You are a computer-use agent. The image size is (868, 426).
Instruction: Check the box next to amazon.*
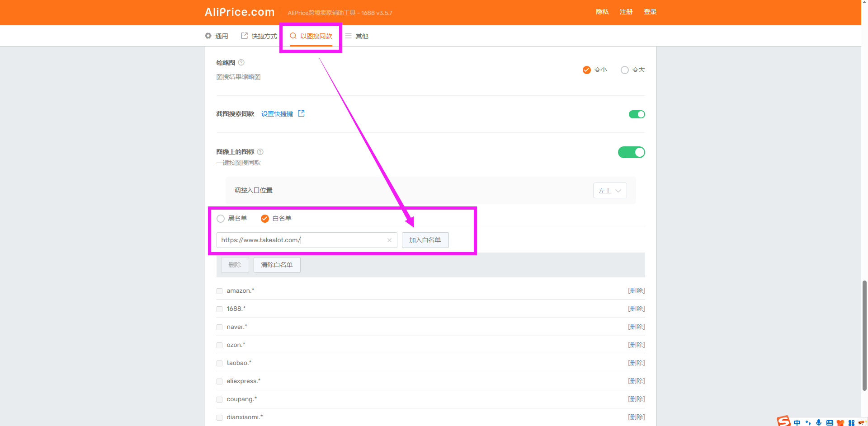220,291
